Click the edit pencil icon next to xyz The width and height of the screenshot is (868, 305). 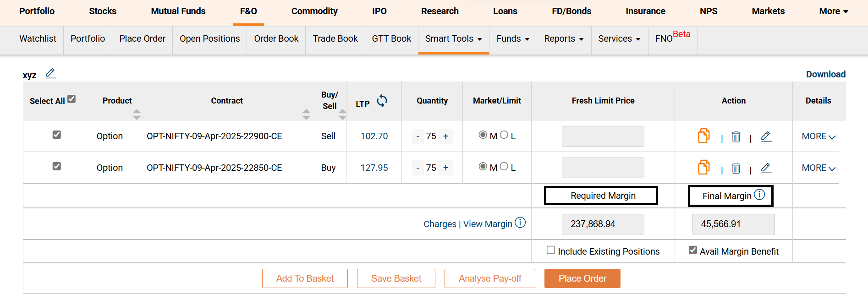[x=51, y=73]
